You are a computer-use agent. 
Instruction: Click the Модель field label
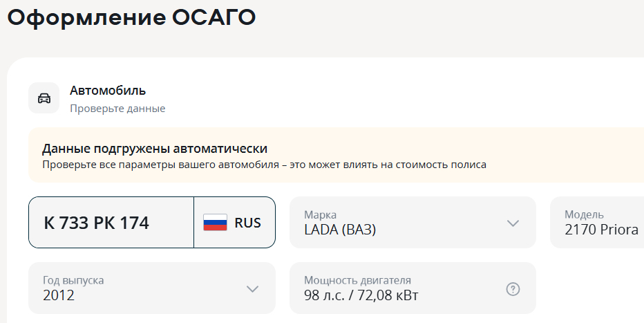click(x=584, y=214)
